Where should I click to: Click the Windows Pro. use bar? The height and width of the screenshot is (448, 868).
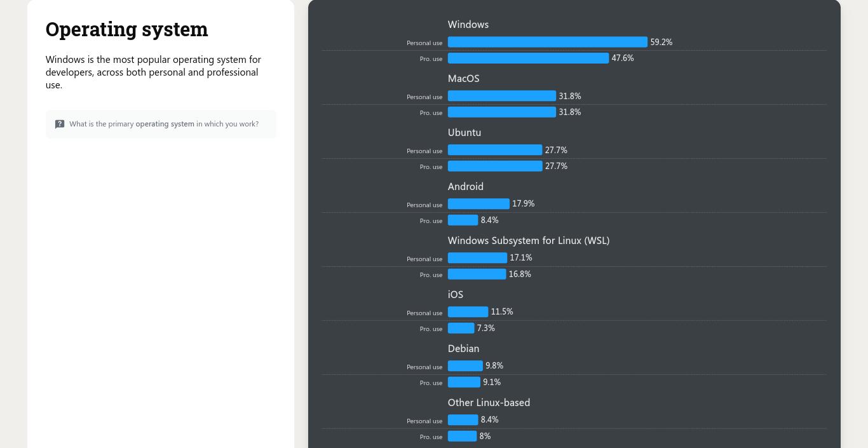coord(527,58)
